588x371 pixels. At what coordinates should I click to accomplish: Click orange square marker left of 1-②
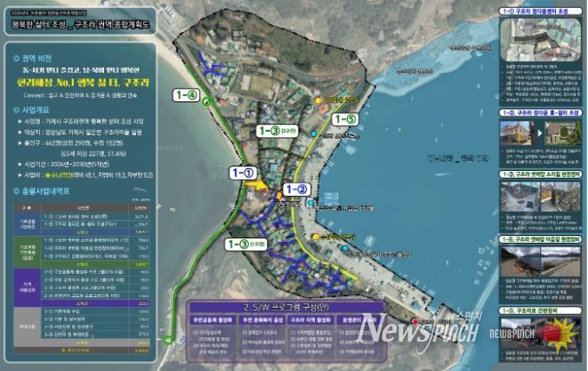[x=279, y=196]
